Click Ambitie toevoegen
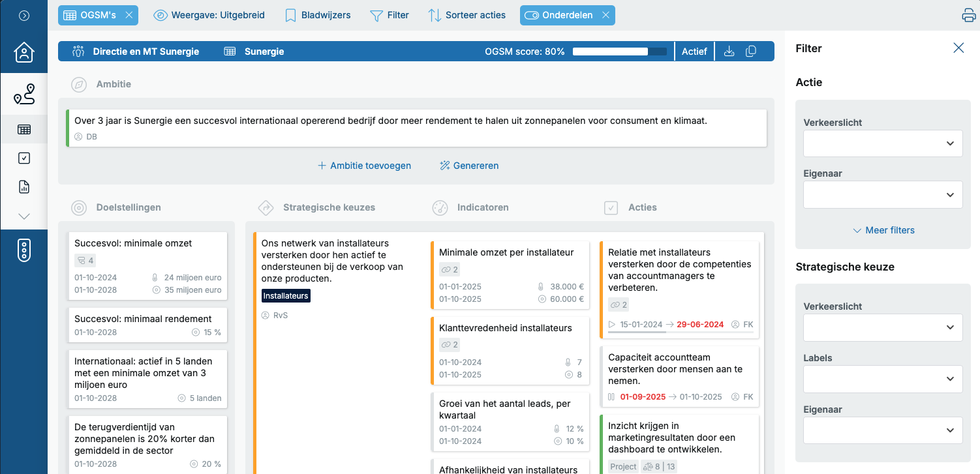The image size is (980, 474). 364,166
